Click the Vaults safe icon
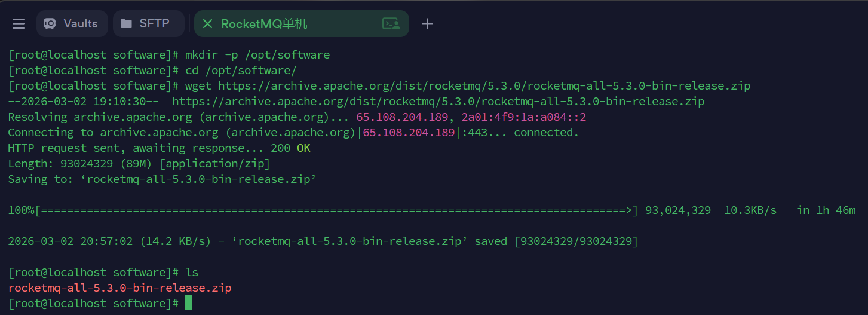The width and height of the screenshot is (868, 315). (x=51, y=24)
